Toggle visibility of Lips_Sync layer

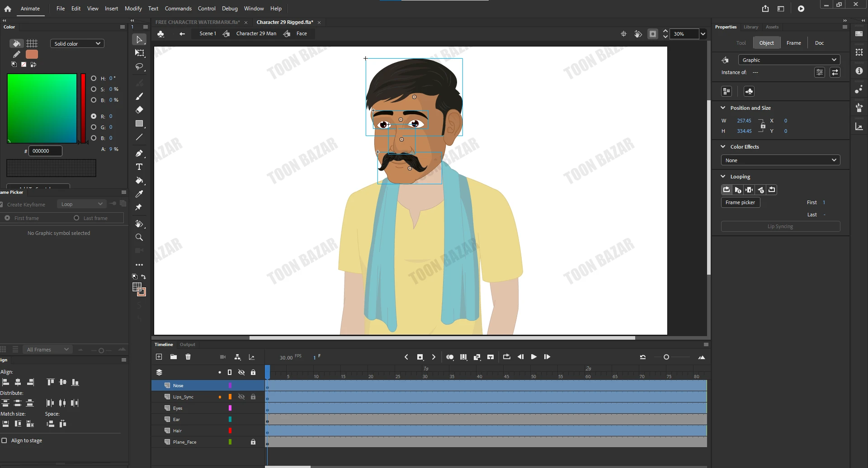[241, 397]
